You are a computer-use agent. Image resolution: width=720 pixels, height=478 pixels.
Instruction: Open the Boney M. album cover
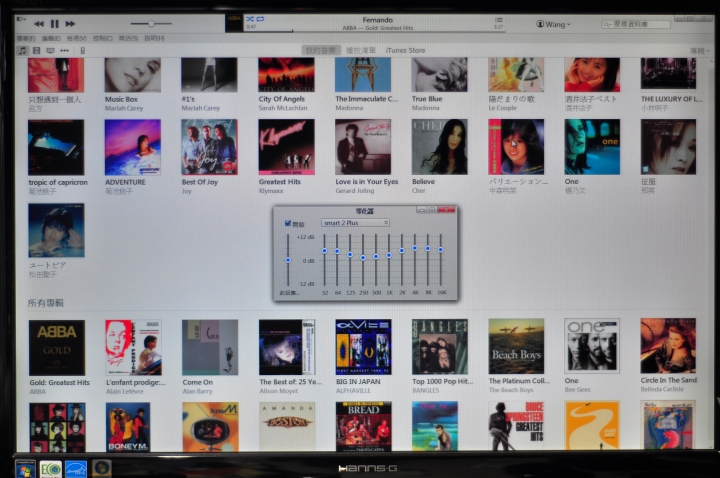tap(128, 427)
